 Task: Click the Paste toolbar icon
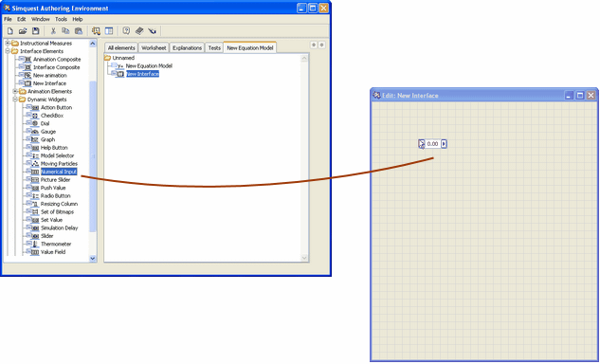[79, 31]
